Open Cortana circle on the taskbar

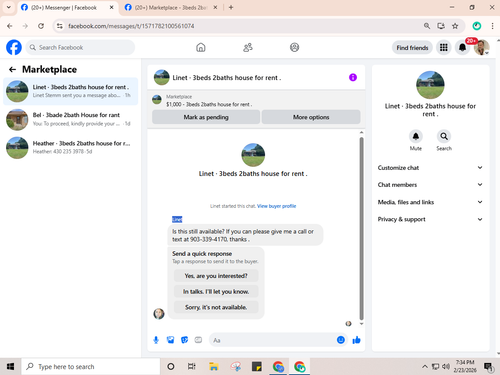[x=171, y=367]
